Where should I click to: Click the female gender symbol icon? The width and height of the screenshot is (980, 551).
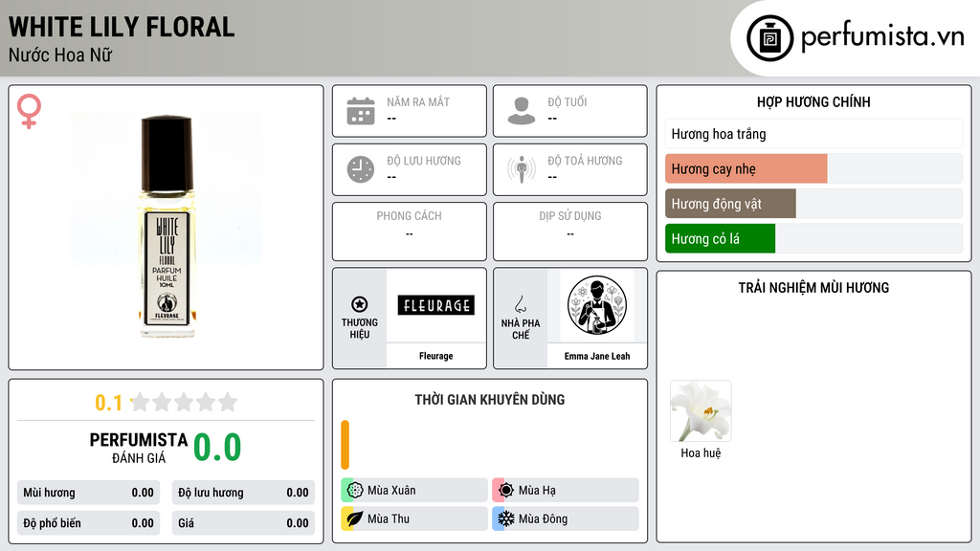click(29, 111)
